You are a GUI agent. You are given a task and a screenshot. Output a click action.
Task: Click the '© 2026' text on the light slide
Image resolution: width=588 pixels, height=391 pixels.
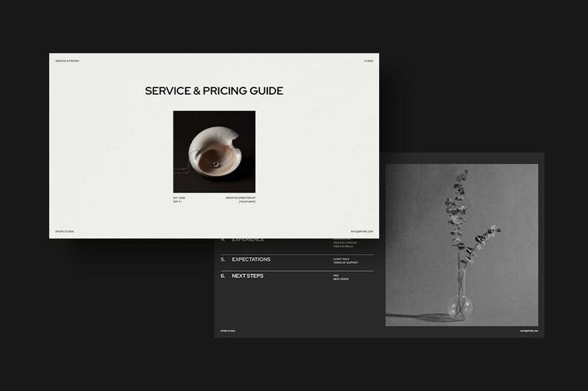click(x=369, y=61)
